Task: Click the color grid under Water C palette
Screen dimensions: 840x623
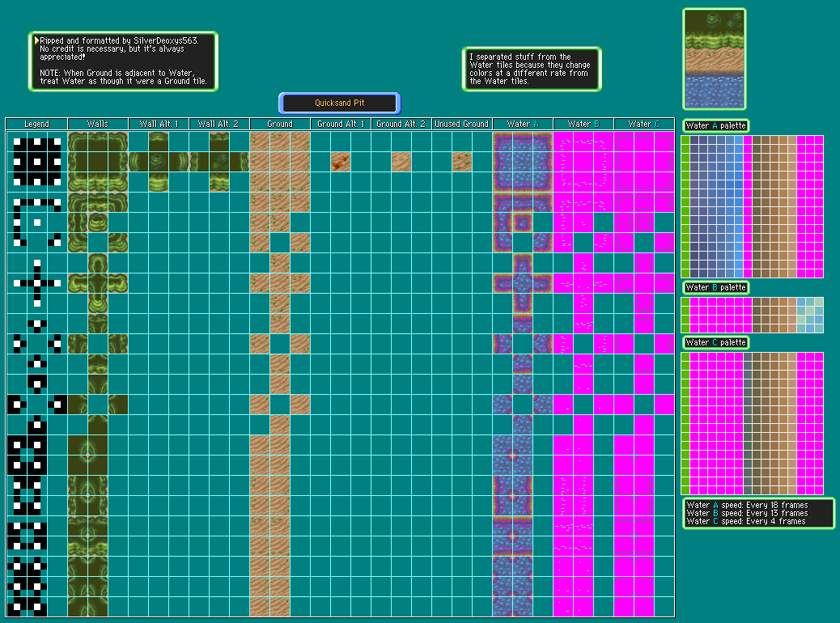Action: click(752, 424)
